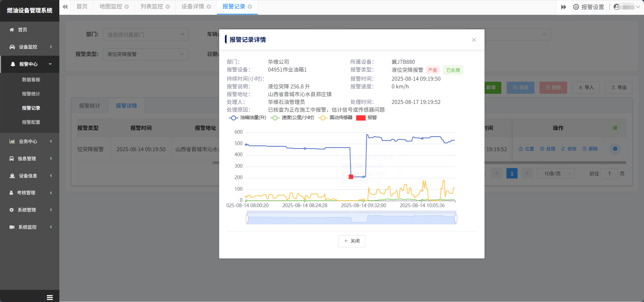The image size is (644, 302).
Task: Open 报警设置 gear icon in header
Action: click(576, 7)
